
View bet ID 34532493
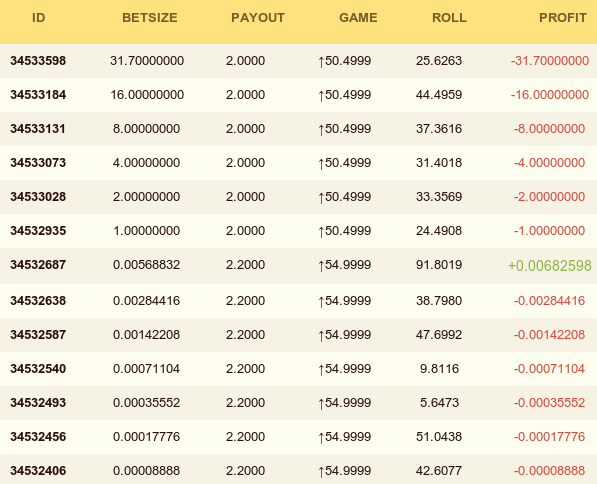point(38,403)
